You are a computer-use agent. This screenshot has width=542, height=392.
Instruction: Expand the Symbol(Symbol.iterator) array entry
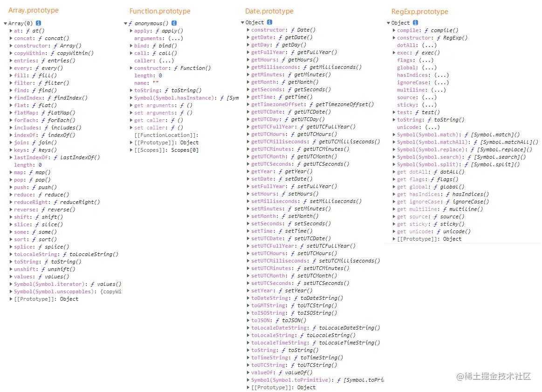coord(11,284)
